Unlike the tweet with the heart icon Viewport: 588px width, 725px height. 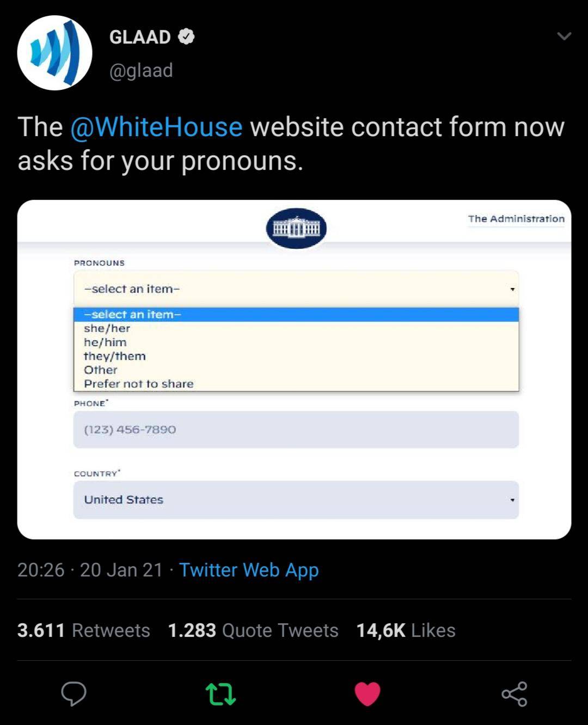(x=367, y=694)
